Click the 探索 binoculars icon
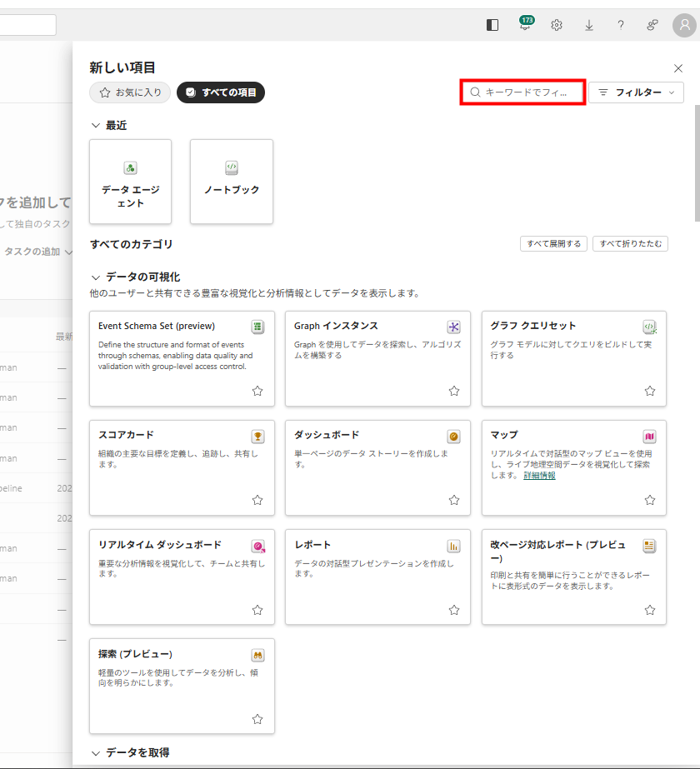The height and width of the screenshot is (769, 700). [257, 655]
